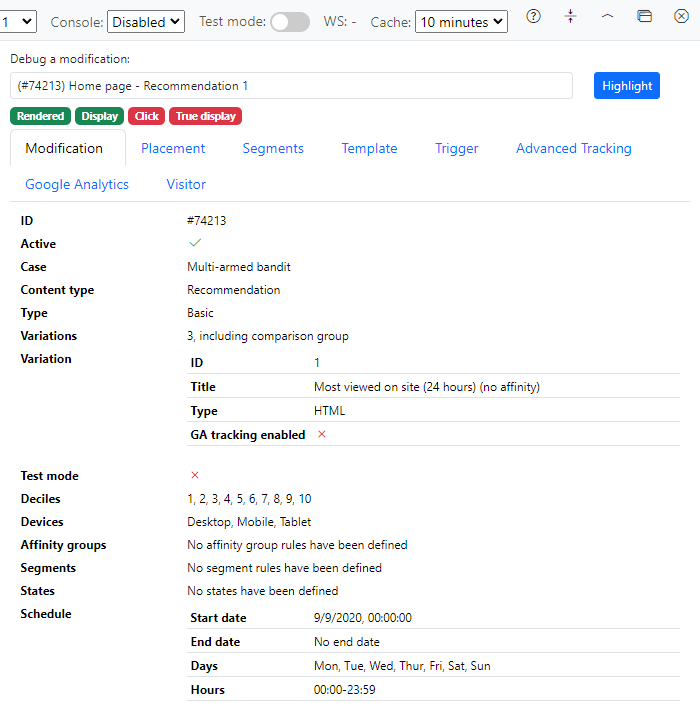700x711 pixels.
Task: Switch to the Placement tab
Action: [173, 148]
